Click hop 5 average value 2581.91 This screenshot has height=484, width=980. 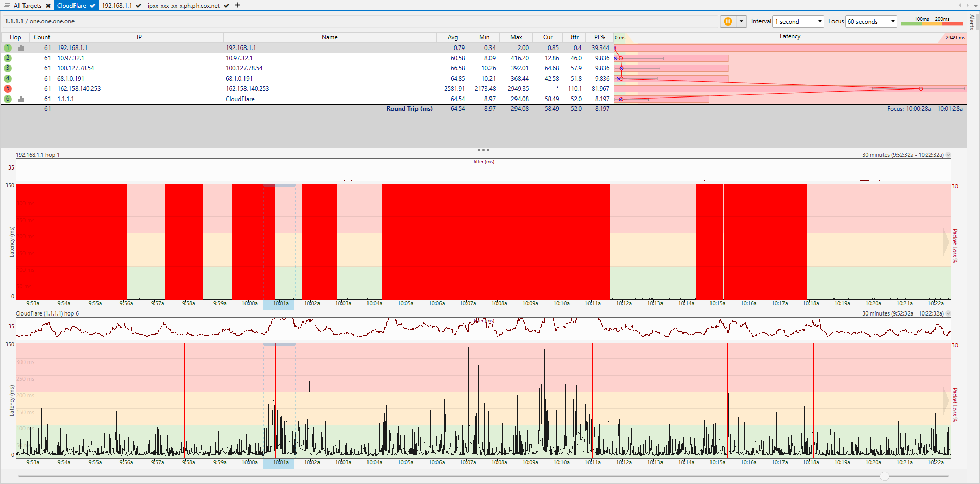pyautogui.click(x=454, y=89)
